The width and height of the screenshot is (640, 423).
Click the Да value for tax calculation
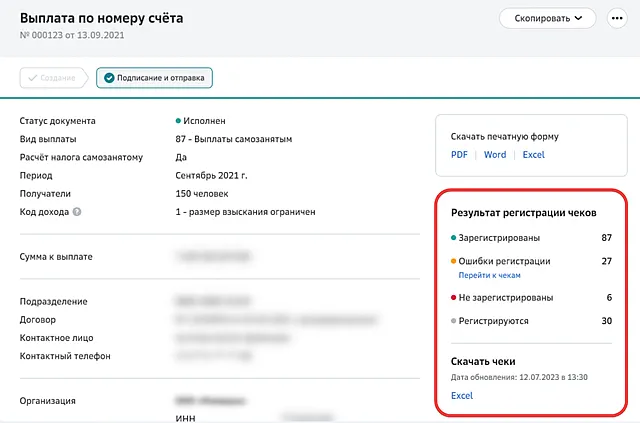click(181, 157)
